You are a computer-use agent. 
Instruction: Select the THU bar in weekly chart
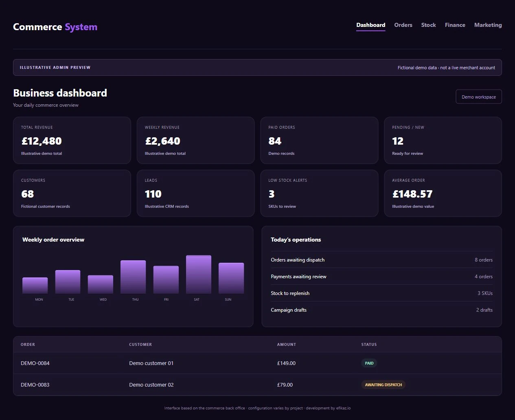pyautogui.click(x=133, y=277)
